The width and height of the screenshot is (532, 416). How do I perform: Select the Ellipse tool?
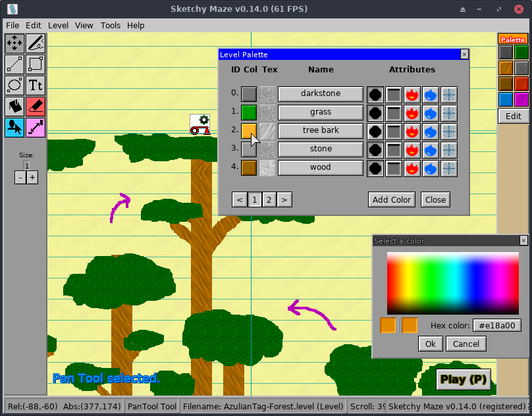[14, 85]
